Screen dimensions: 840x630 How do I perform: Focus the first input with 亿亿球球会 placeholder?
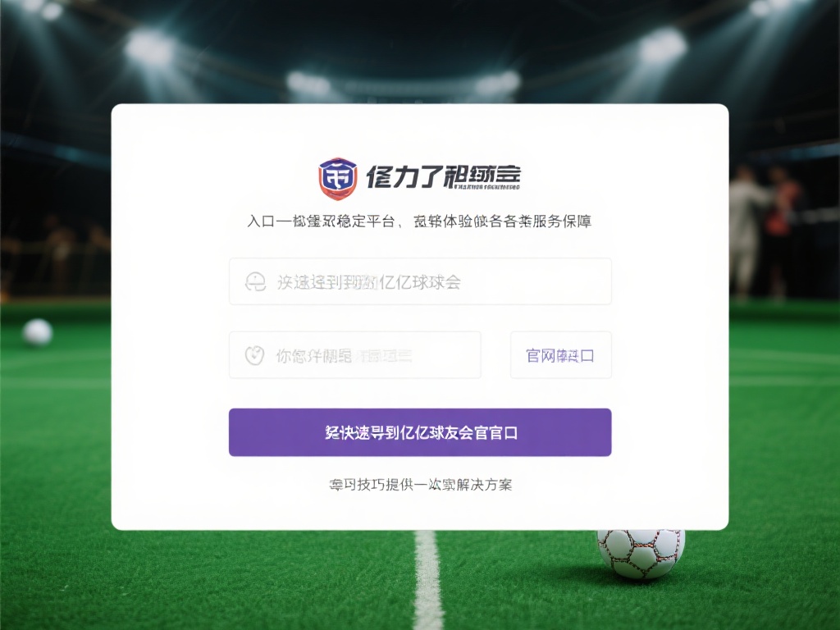420,281
